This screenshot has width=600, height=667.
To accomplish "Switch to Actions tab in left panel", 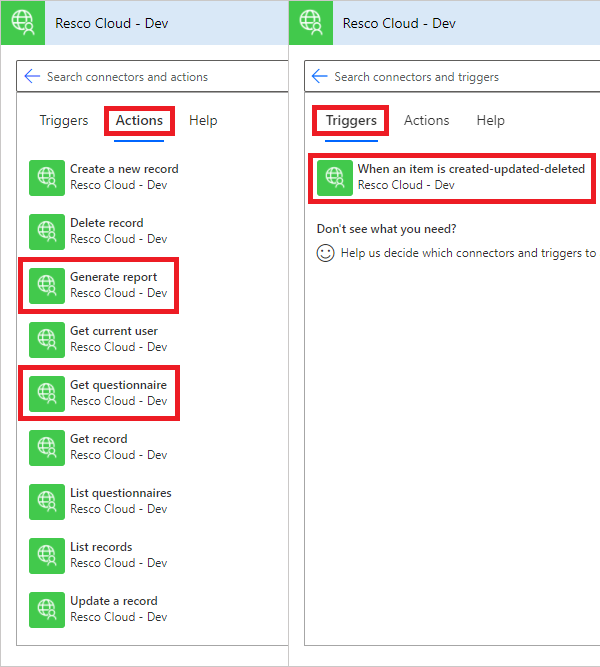I will click(x=139, y=121).
